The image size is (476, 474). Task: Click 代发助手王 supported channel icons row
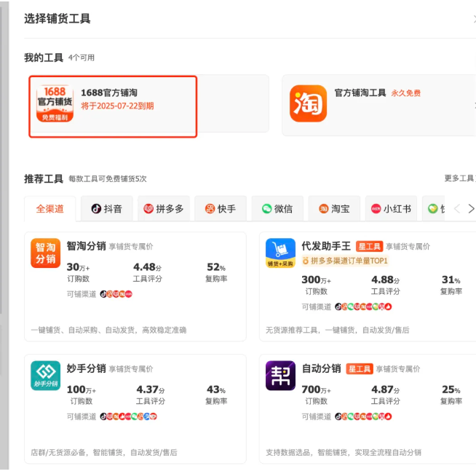tap(363, 307)
